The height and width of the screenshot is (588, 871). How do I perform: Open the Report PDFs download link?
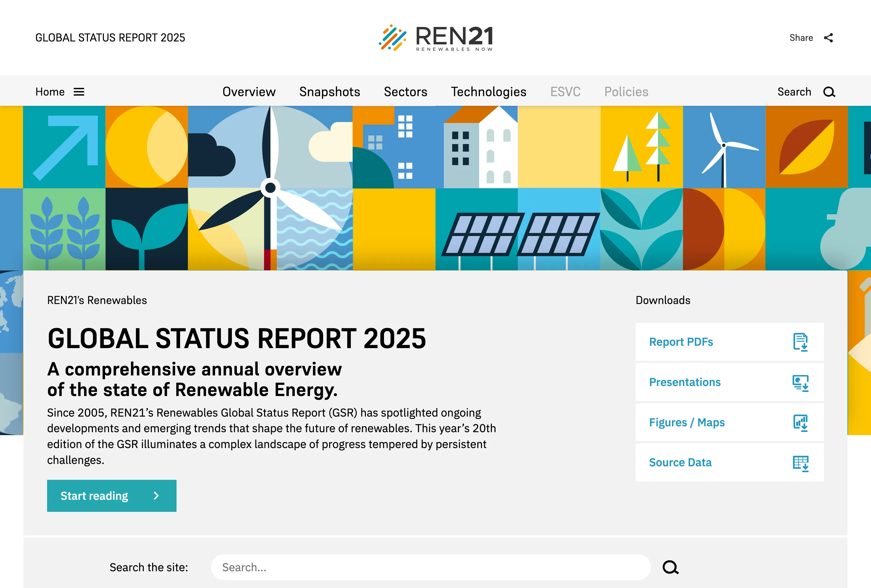click(681, 342)
